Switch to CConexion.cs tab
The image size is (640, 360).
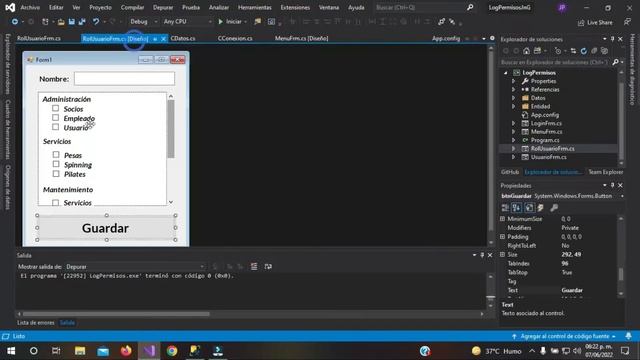tap(235, 38)
